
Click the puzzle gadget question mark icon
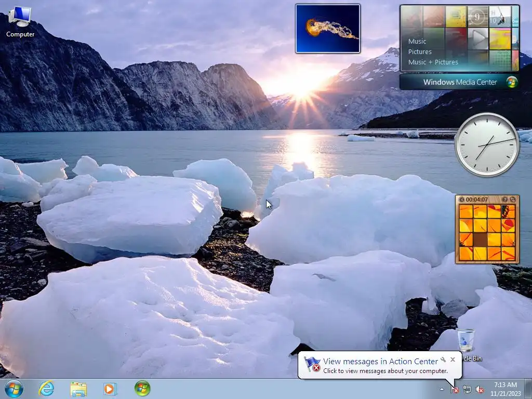(504, 199)
